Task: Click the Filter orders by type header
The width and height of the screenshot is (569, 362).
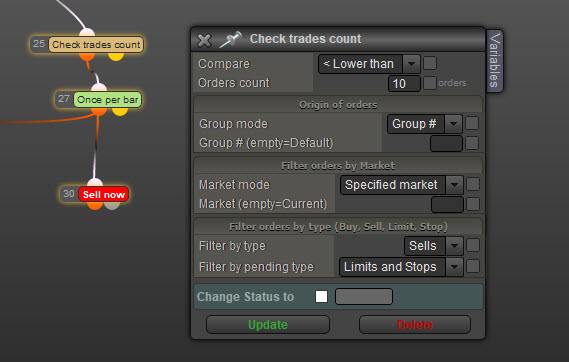Action: point(338,227)
